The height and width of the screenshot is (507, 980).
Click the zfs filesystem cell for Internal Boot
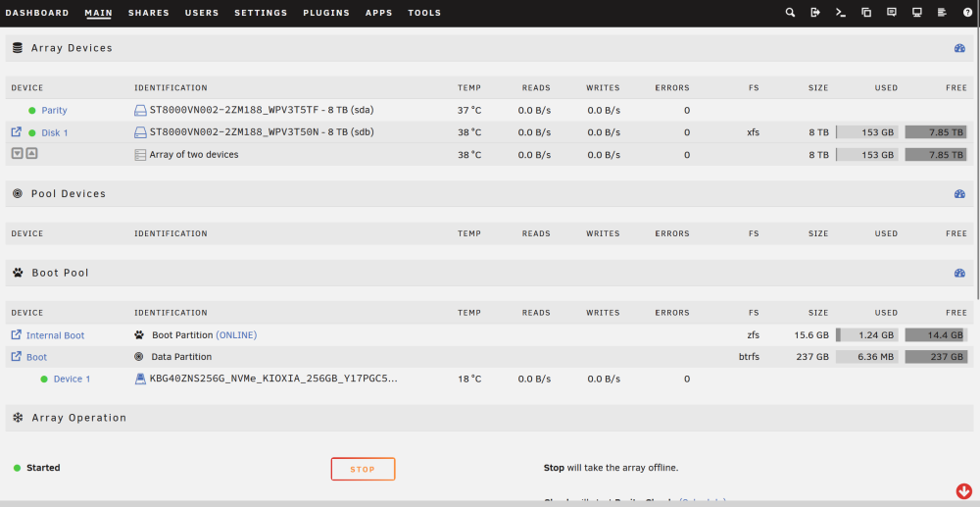pyautogui.click(x=753, y=335)
